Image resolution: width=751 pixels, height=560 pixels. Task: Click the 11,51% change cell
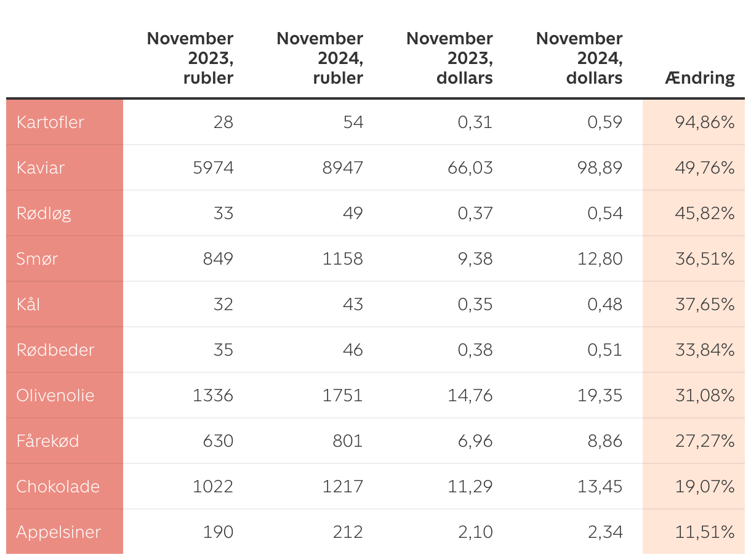[705, 532]
